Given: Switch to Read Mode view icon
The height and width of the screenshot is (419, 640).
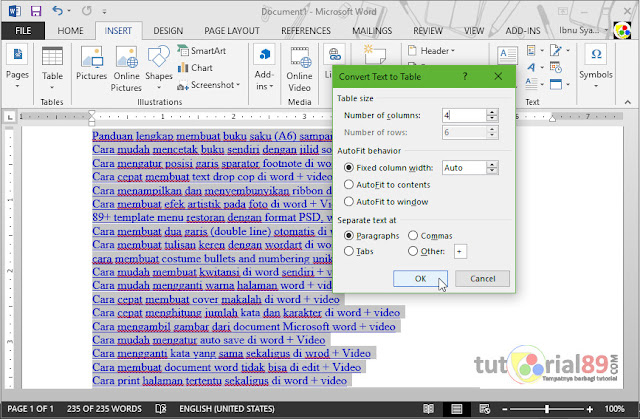Looking at the screenshot, I should point(429,409).
